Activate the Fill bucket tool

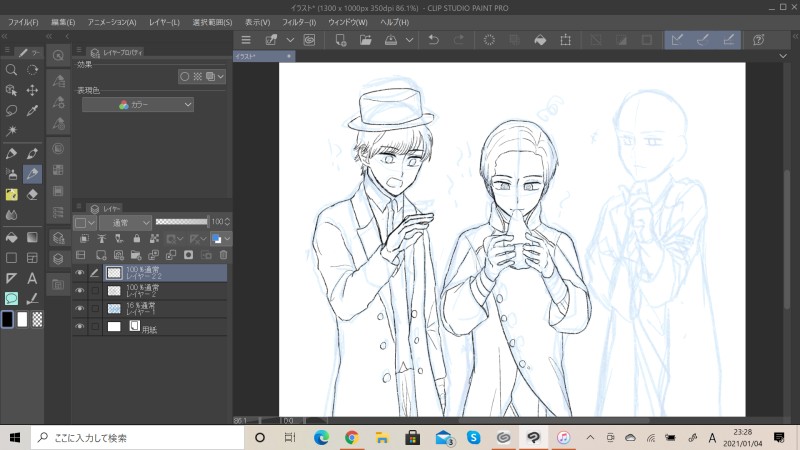click(x=11, y=238)
